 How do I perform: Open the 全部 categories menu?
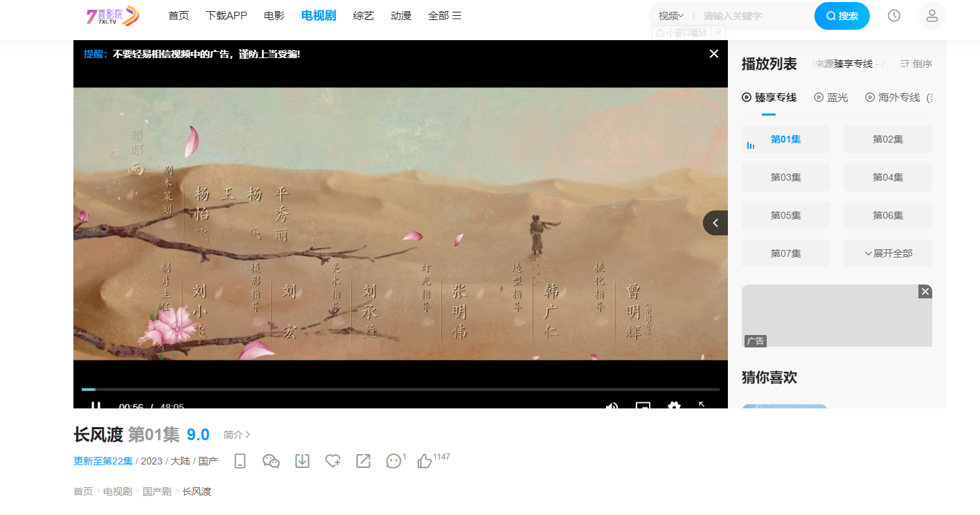445,16
